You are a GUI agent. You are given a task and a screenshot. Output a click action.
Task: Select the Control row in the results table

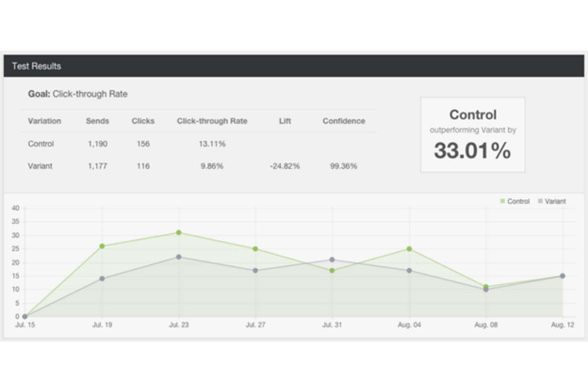pos(119,144)
